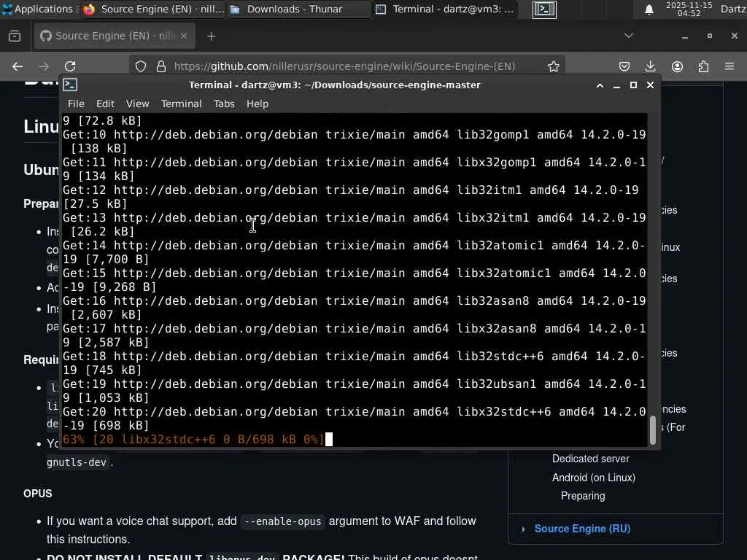747x560 pixels.
Task: Open the Firefox account icon
Action: (x=677, y=66)
